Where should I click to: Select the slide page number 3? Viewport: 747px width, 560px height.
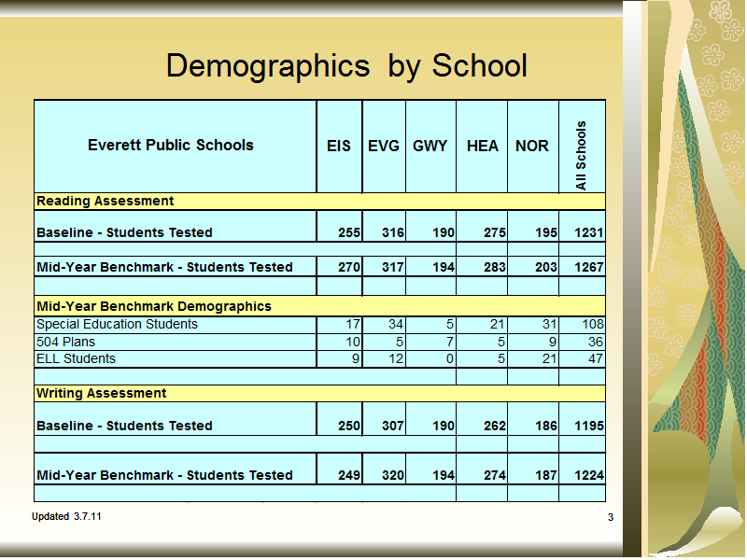[x=611, y=518]
